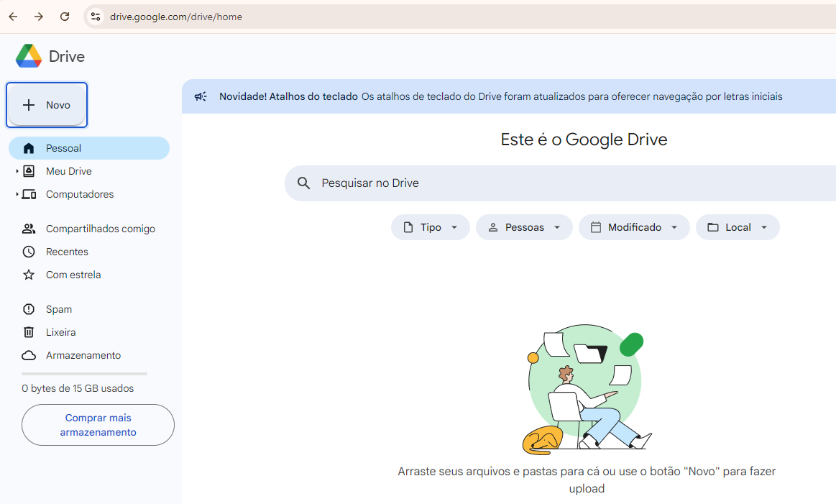Click the Novo button label
836x504 pixels.
coord(58,105)
